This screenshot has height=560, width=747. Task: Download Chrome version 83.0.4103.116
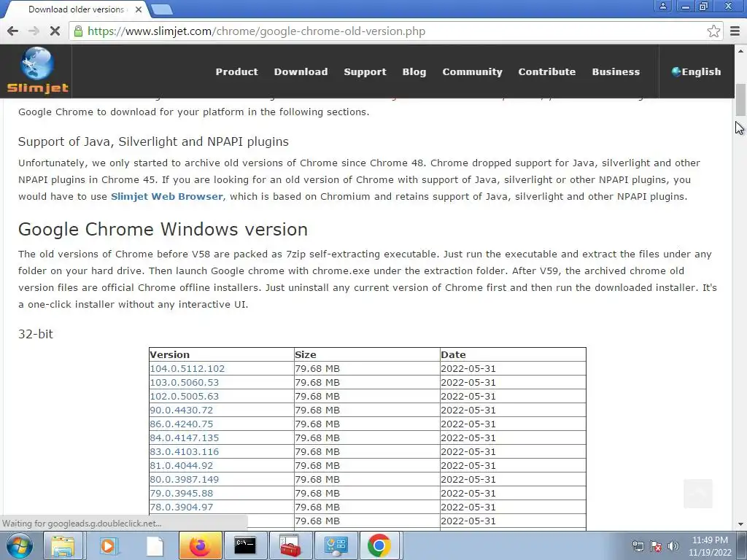pos(185,451)
